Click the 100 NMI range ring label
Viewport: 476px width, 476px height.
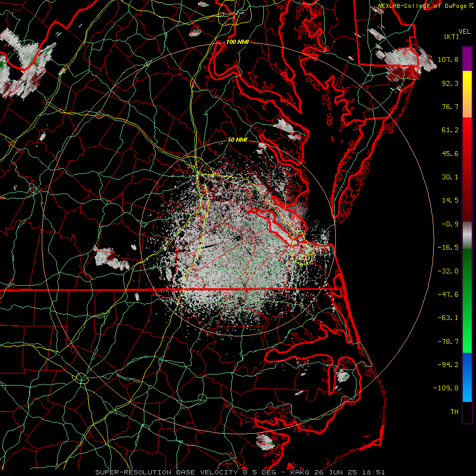pos(237,42)
